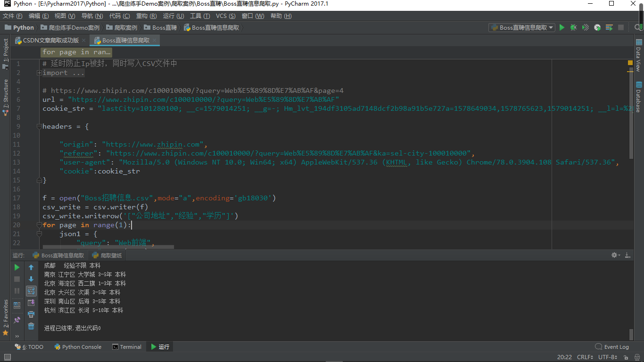The height and width of the screenshot is (362, 644).
Task: Rerun the program in the run panel
Action: coord(17,267)
